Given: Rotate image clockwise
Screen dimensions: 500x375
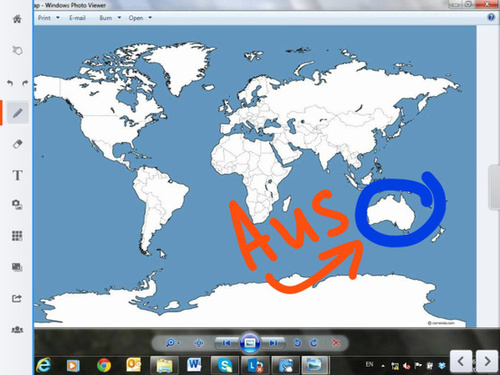Looking at the screenshot, I should coord(314,343).
